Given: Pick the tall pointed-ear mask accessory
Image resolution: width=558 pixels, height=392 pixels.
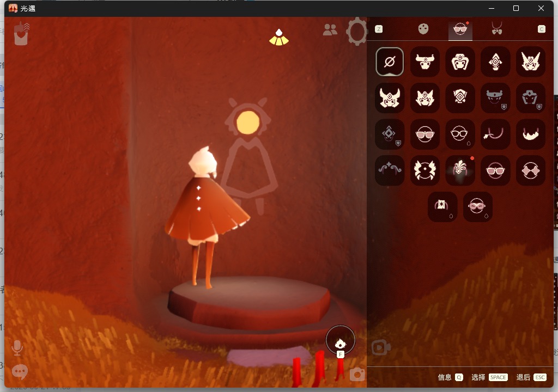Looking at the screenshot, I should (x=530, y=62).
